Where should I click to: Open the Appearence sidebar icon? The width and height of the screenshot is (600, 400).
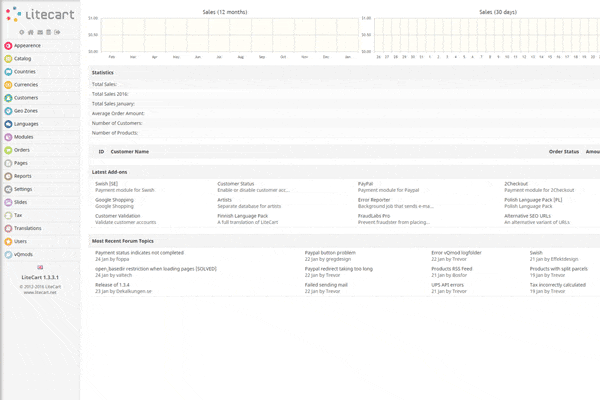click(8, 46)
